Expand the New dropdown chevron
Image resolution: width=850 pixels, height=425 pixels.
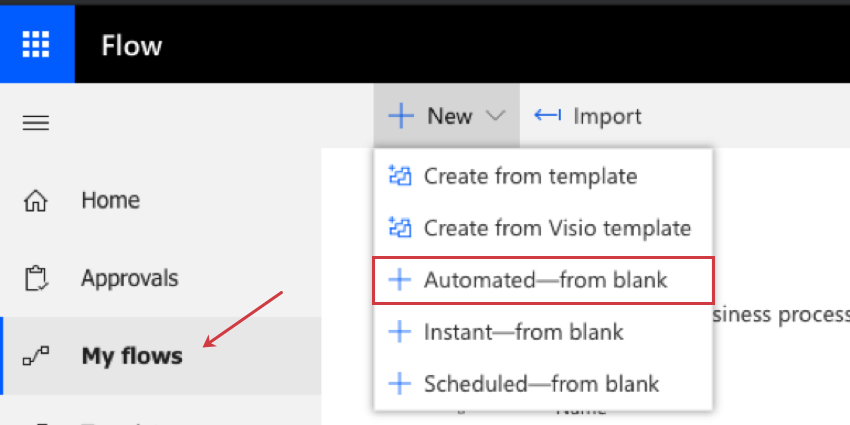point(496,116)
